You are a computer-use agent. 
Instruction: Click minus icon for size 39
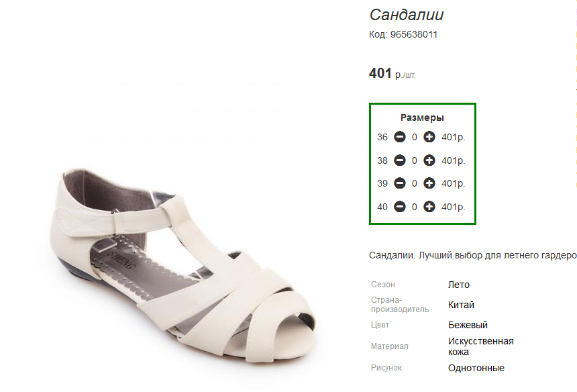pos(400,183)
